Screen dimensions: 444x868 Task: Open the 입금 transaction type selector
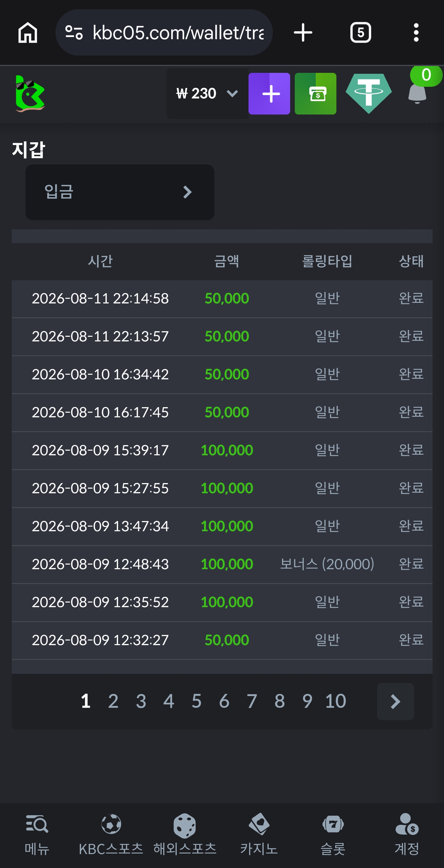120,192
